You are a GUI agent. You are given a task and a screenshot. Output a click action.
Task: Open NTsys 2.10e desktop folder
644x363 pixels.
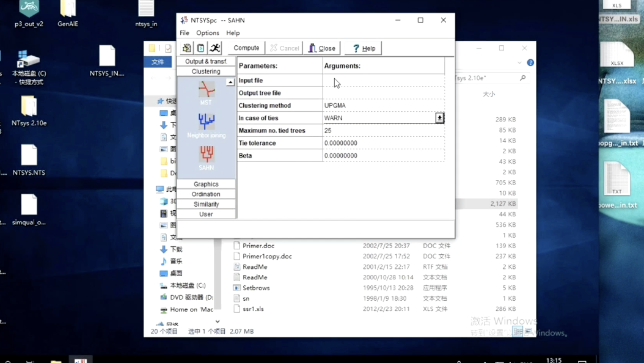(x=29, y=111)
